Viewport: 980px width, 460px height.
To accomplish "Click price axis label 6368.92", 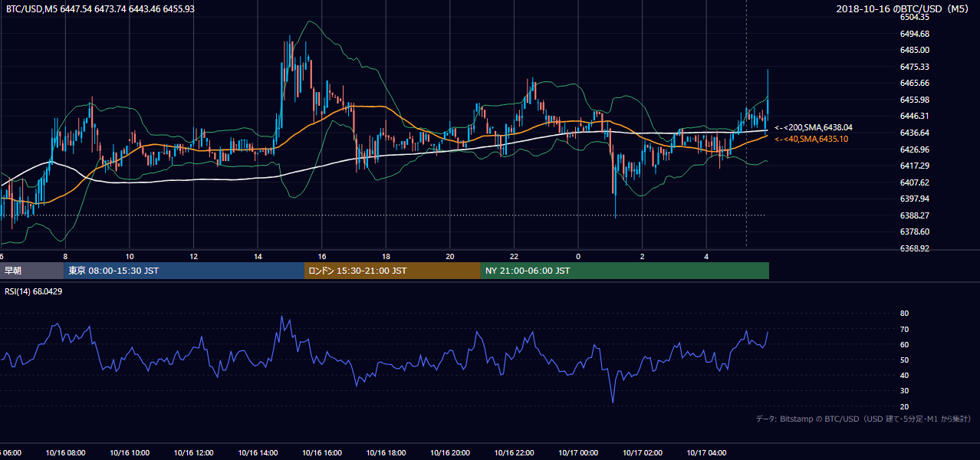I will (x=914, y=248).
